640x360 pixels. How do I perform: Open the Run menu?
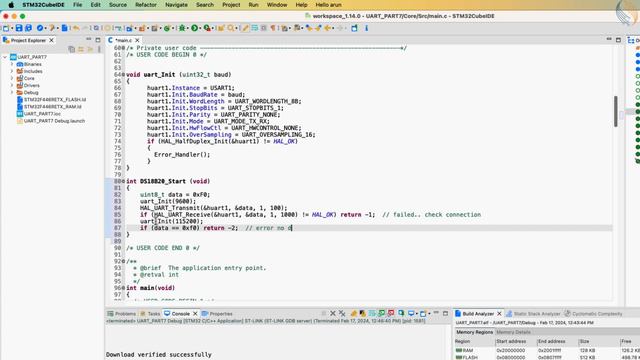(253, 5)
